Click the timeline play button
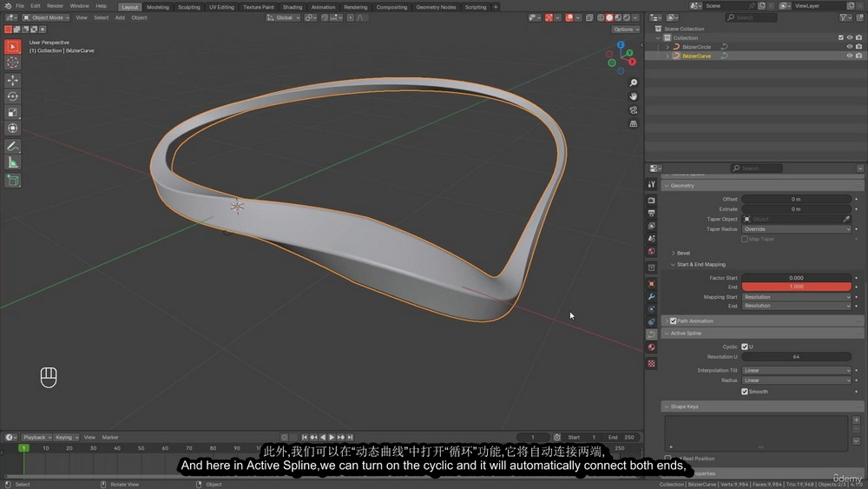This screenshot has width=868, height=489. (x=332, y=438)
